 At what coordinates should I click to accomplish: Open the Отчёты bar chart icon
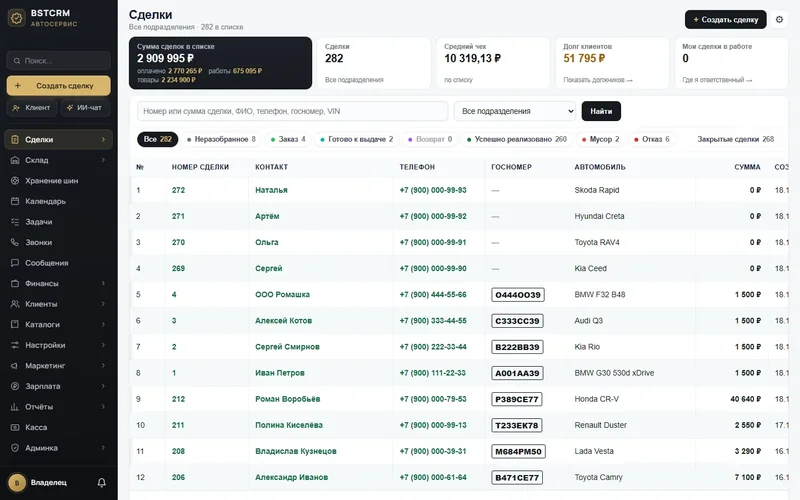coord(15,407)
